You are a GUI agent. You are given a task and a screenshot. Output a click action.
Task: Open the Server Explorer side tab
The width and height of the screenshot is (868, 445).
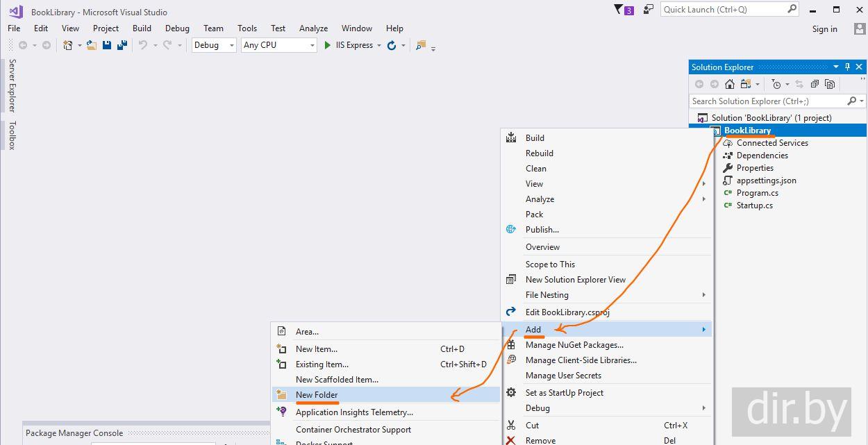[12, 85]
